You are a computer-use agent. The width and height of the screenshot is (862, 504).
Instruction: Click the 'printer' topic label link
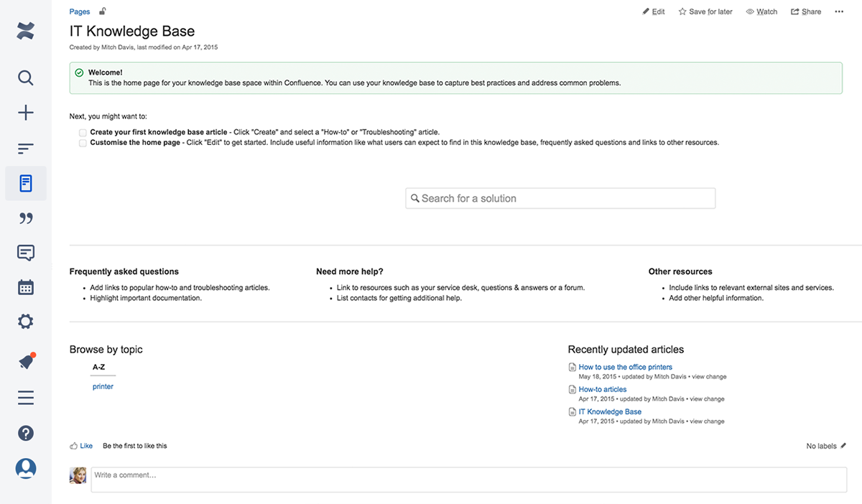103,386
